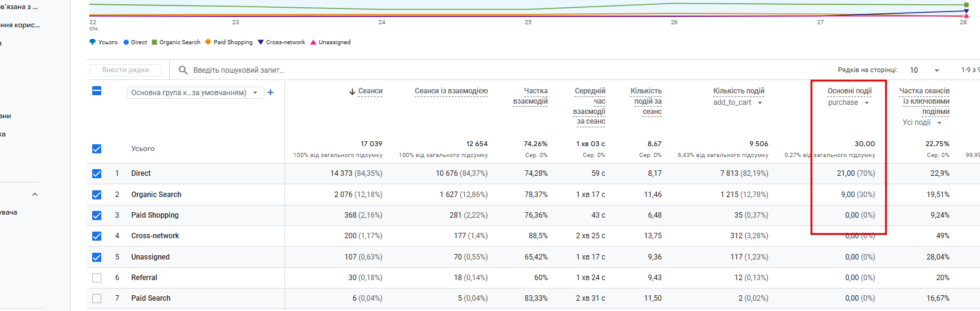Image resolution: width=980 pixels, height=311 pixels.
Task: Sort by 'Сеанси із взаємодією' column header
Action: pyautogui.click(x=451, y=91)
